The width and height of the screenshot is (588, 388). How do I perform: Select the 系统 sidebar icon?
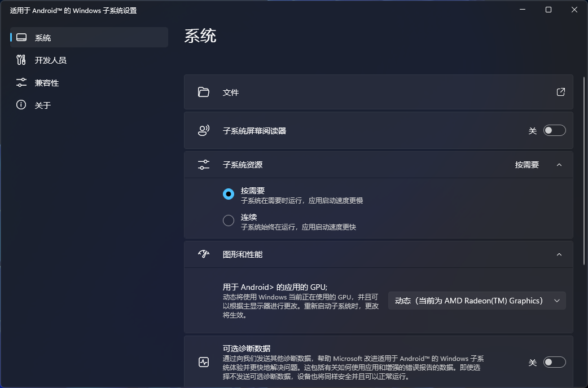click(21, 37)
